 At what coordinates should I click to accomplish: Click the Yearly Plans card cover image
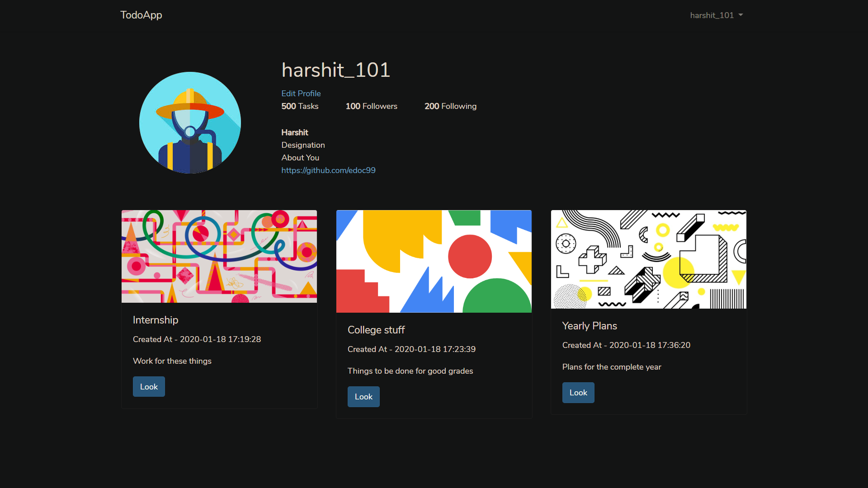click(649, 259)
